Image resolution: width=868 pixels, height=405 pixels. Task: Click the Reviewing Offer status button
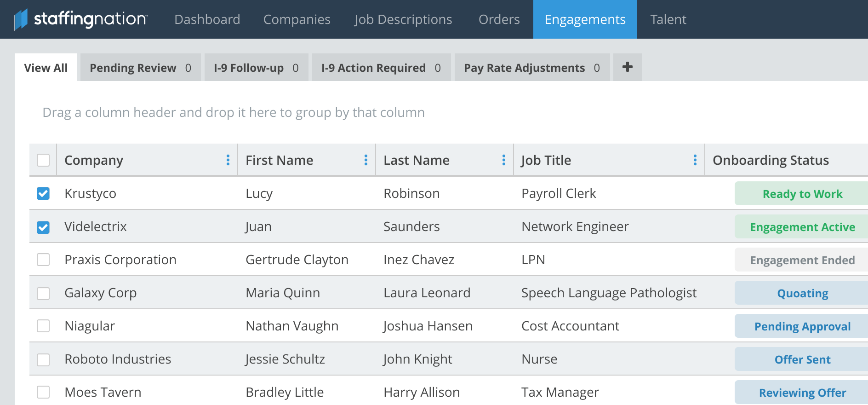pos(802,393)
